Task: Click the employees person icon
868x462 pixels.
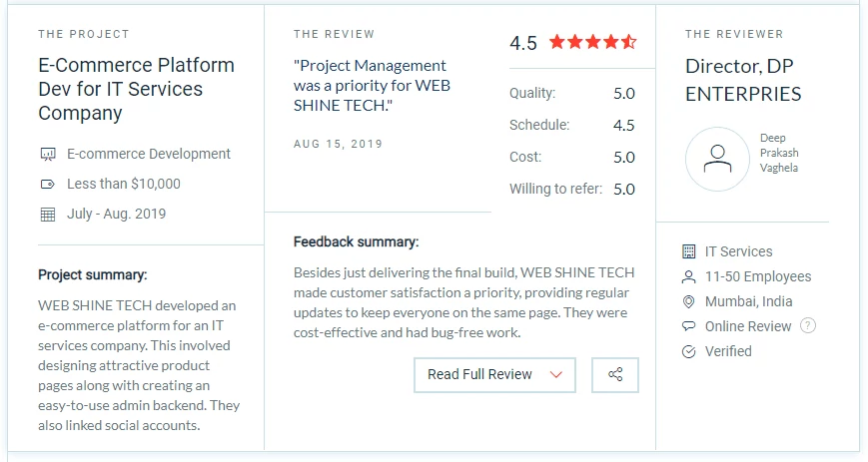Action: [688, 276]
